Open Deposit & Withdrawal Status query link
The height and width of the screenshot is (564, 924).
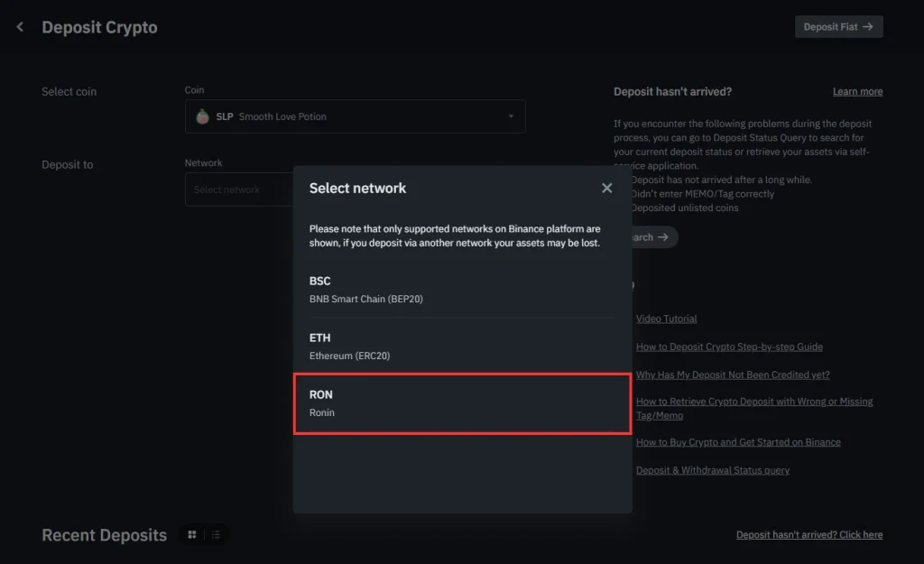(713, 470)
